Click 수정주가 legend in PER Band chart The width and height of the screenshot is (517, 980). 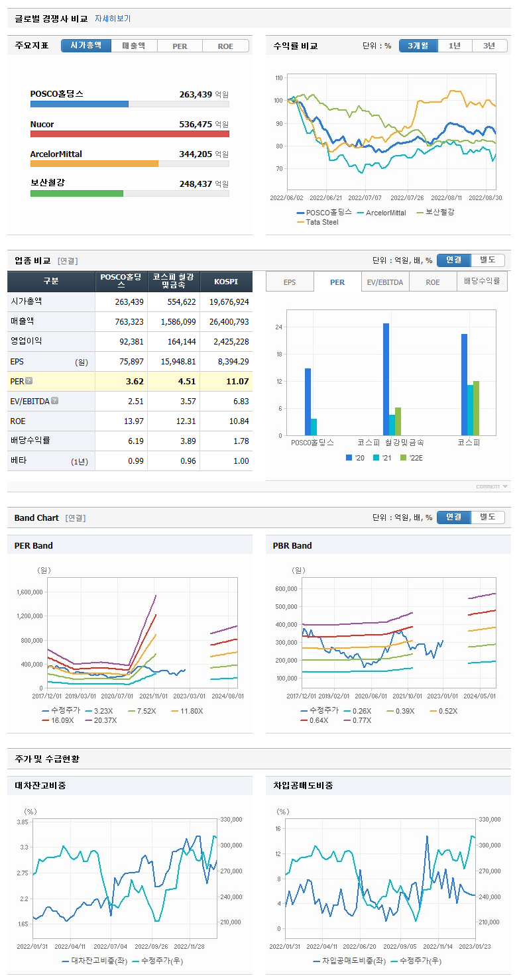coord(61,710)
